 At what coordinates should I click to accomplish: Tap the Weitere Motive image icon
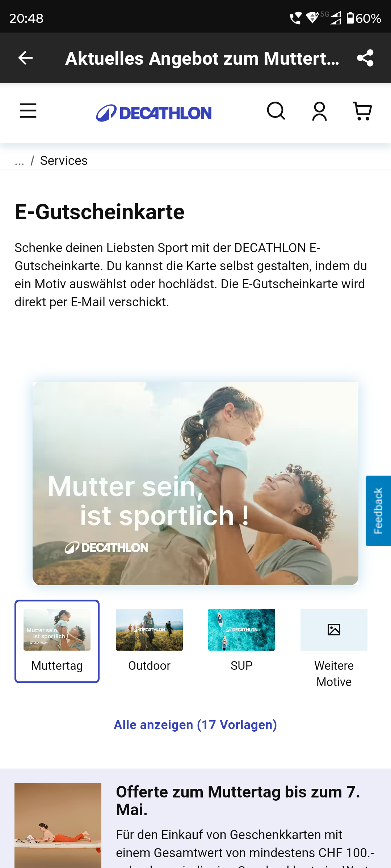point(334,630)
